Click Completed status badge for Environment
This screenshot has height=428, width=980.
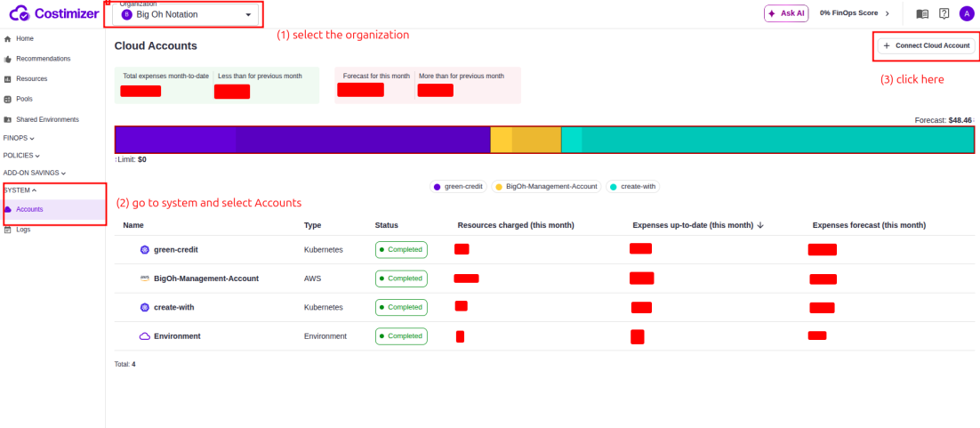tap(401, 336)
